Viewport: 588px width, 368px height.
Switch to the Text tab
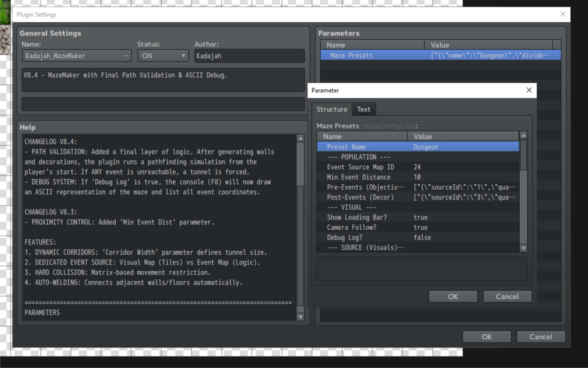click(x=364, y=109)
